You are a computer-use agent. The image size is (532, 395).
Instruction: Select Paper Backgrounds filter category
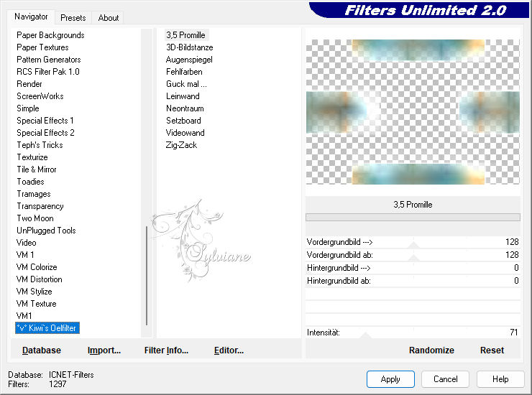50,35
